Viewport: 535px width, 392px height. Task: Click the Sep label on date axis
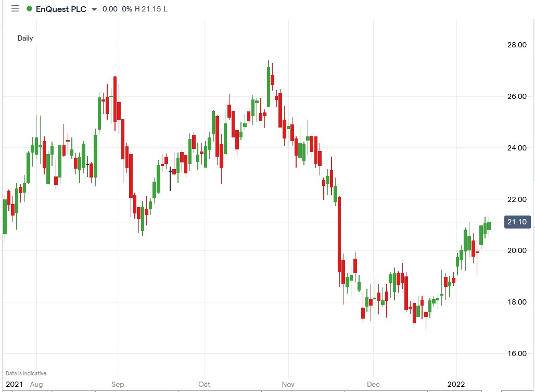click(x=117, y=384)
